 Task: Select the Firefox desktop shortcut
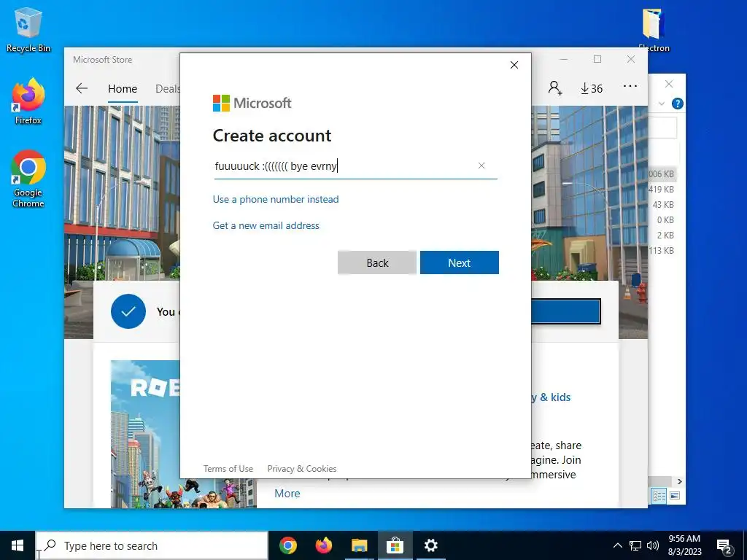28,101
